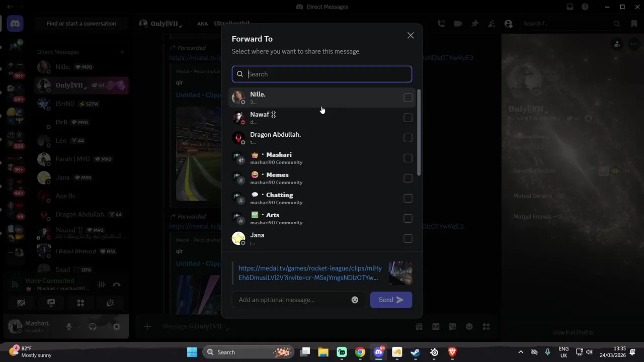The width and height of the screenshot is (644, 362).
Task: Click Jana's star avatar in forward list
Action: pos(238,238)
